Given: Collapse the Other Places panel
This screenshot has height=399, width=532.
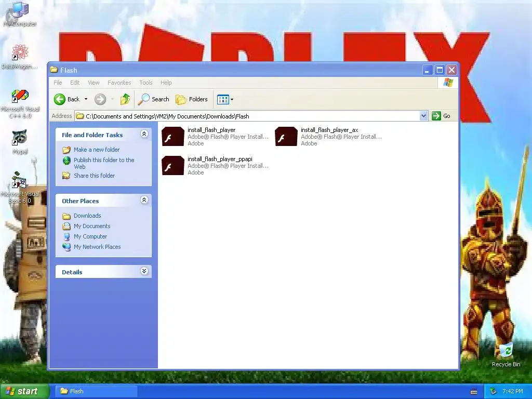Looking at the screenshot, I should coord(144,200).
